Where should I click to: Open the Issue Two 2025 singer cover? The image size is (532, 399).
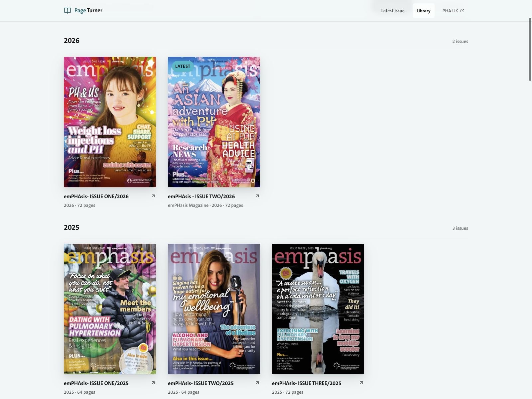214,309
